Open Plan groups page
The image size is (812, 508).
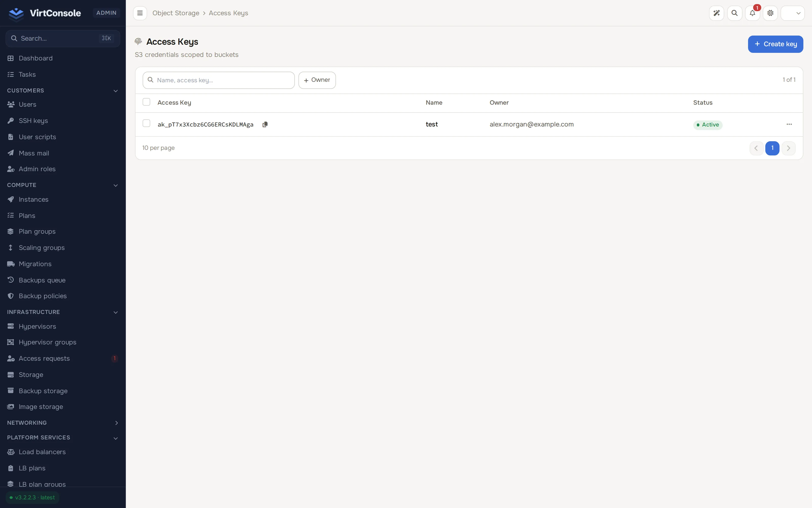point(63,231)
